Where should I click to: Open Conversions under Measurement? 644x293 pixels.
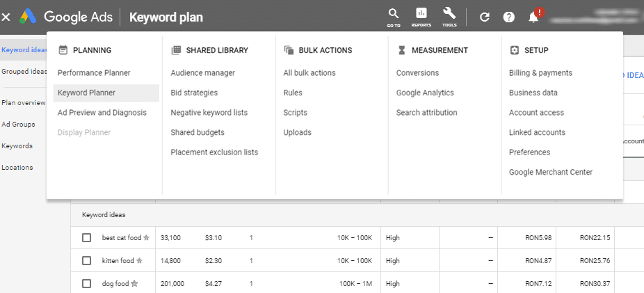(417, 73)
